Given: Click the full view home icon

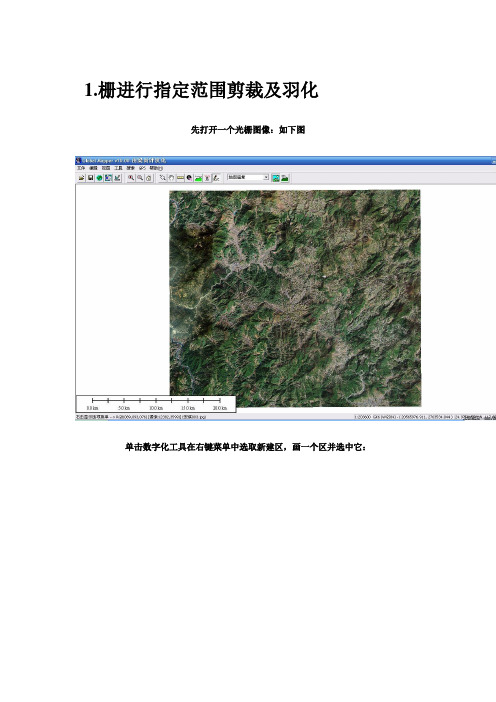Looking at the screenshot, I should tap(149, 178).
